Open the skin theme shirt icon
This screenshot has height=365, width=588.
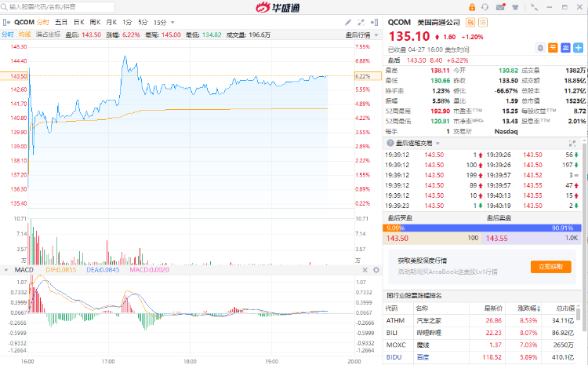pyautogui.click(x=515, y=7)
